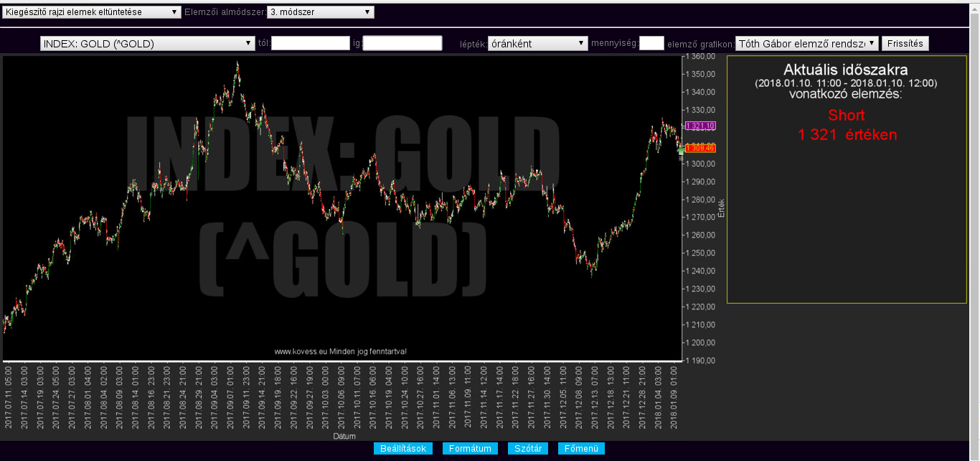Image resolution: width=980 pixels, height=461 pixels.
Task: Open the Formátum menu
Action: pos(470,449)
